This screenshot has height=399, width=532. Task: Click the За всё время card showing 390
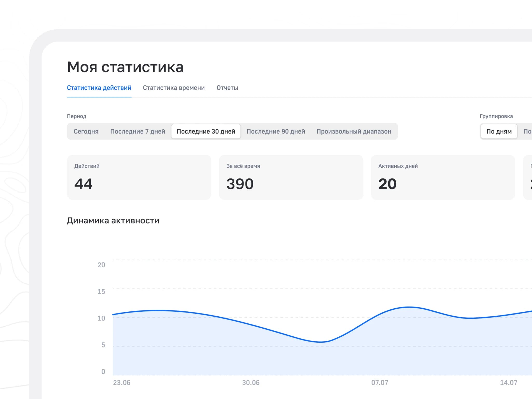pyautogui.click(x=291, y=177)
